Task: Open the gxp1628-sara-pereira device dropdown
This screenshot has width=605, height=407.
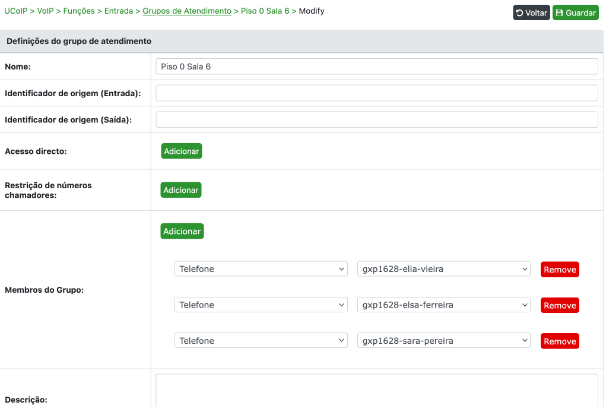Action: click(444, 341)
